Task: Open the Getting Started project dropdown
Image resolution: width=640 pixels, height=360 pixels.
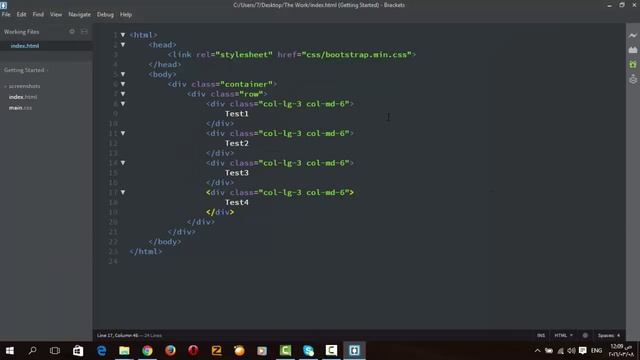Action: click(x=26, y=70)
